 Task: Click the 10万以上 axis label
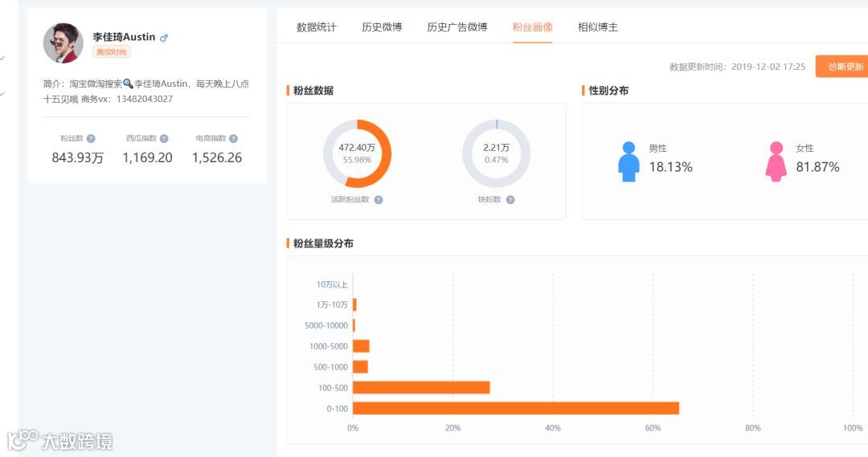pyautogui.click(x=332, y=284)
